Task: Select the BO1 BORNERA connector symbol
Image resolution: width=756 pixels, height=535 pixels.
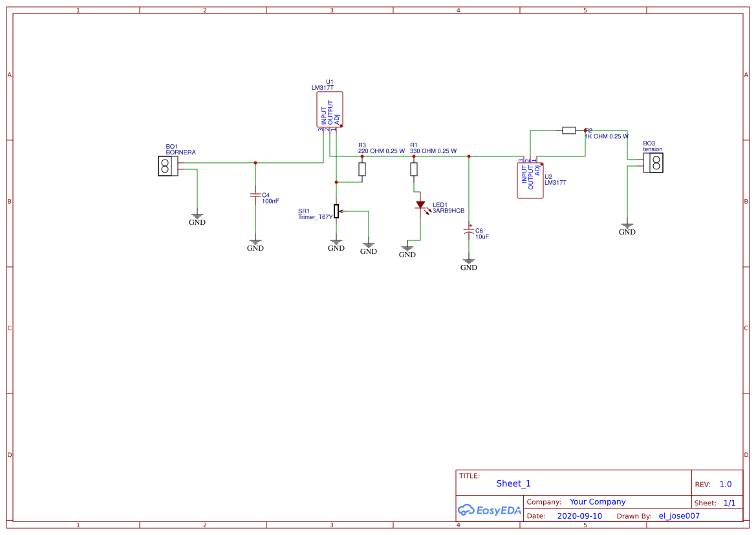Action: (x=166, y=167)
